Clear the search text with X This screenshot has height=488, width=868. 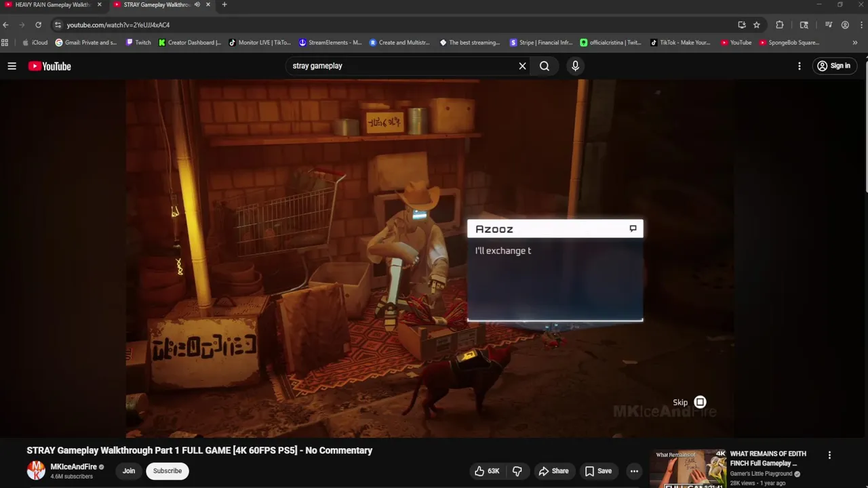pyautogui.click(x=522, y=66)
